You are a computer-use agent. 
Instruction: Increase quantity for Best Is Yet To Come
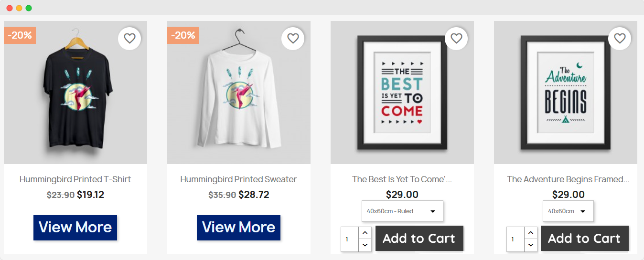pos(365,233)
